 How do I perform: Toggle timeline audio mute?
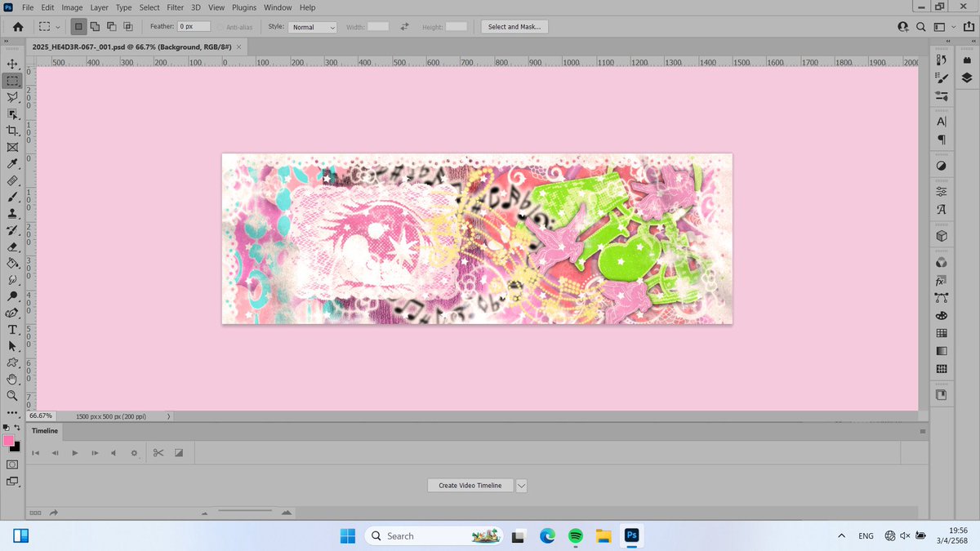[x=114, y=452]
